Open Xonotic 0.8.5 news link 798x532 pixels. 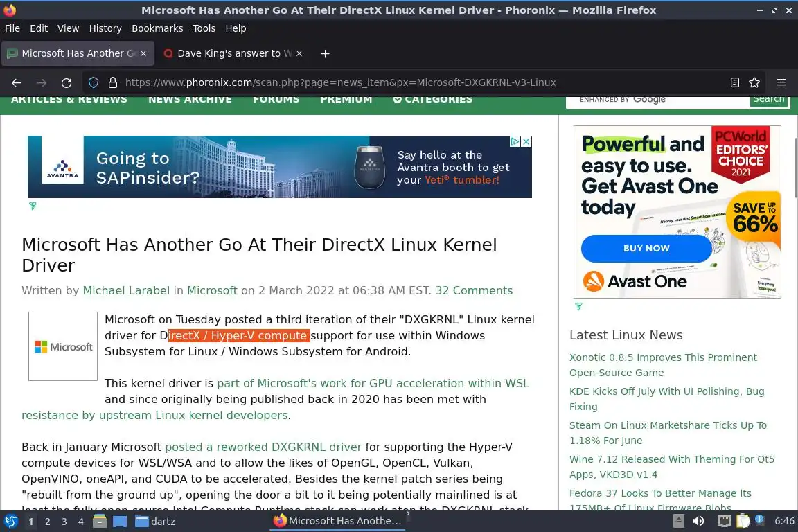(x=663, y=365)
